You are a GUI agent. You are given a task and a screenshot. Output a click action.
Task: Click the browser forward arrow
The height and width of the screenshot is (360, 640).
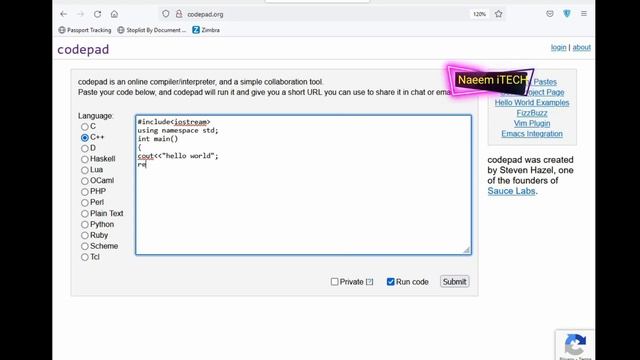80,14
